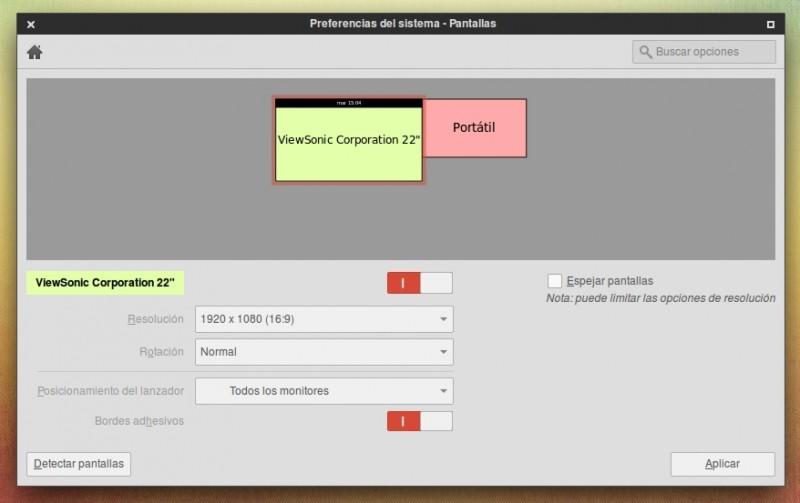Close the Preferencias del sistema window

tap(31, 23)
